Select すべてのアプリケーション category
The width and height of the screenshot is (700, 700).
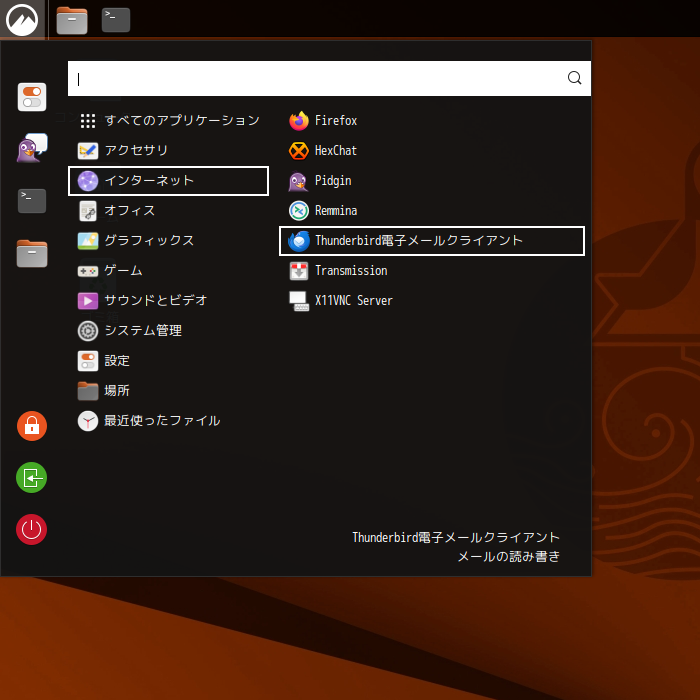pos(168,121)
